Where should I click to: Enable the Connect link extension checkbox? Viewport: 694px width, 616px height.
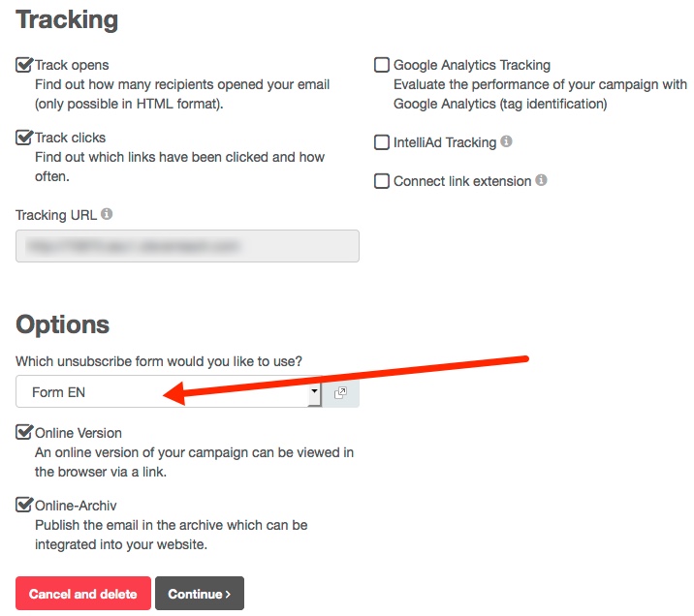tap(382, 181)
